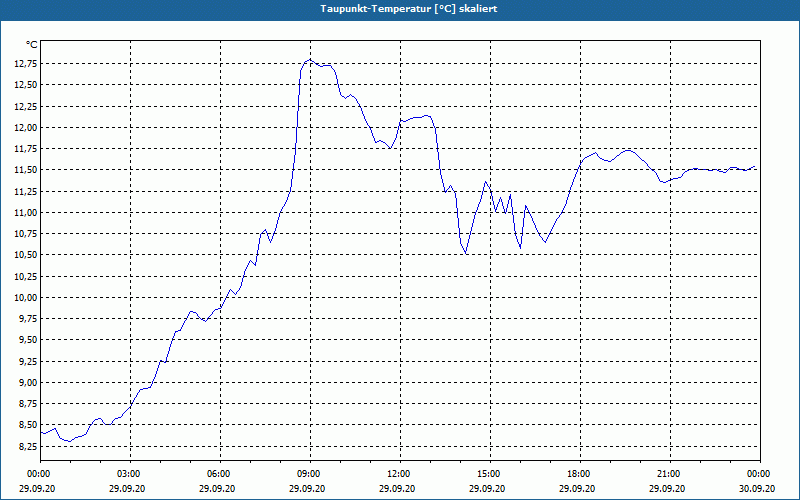Select the '15:00' time label
The image size is (800, 500).
[490, 474]
